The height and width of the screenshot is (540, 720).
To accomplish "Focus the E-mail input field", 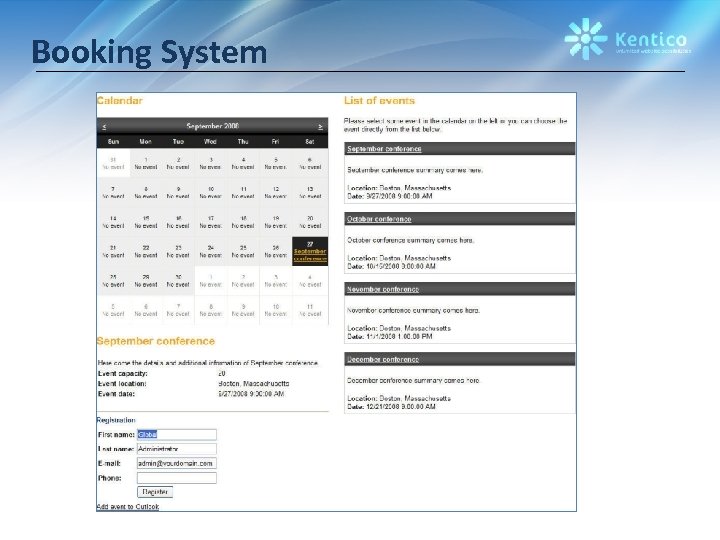I will (177, 463).
